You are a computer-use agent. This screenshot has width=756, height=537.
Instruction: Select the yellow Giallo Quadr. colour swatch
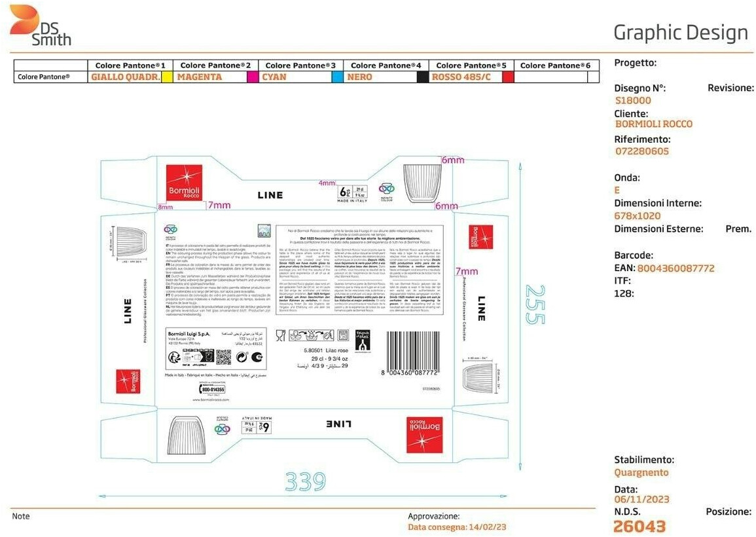167,77
